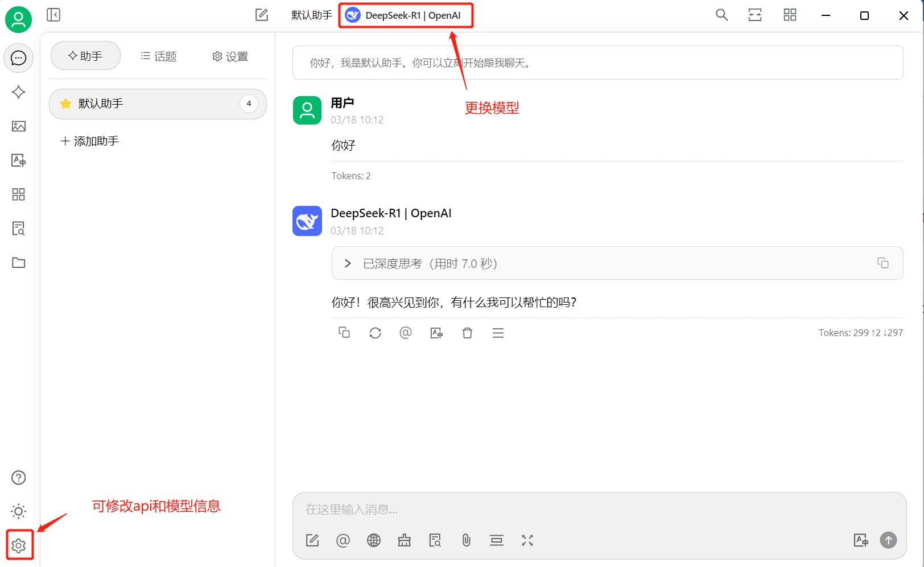Attach a file with paperclip icon
924x567 pixels.
[x=466, y=540]
